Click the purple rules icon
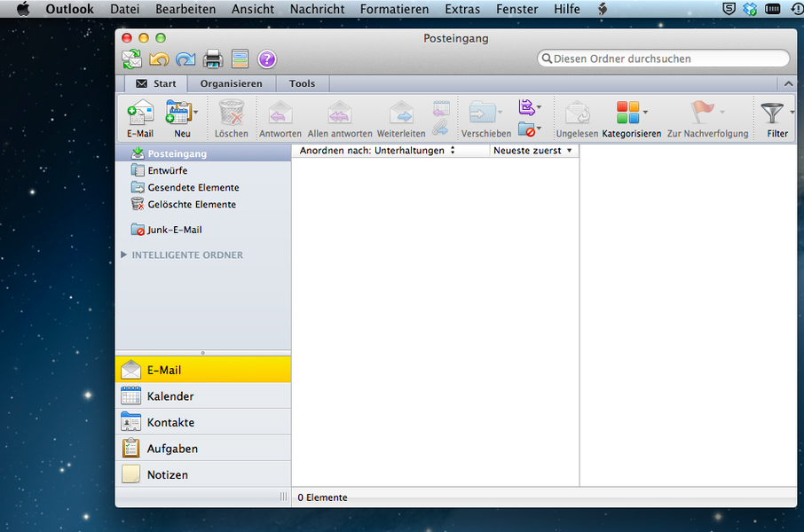This screenshot has width=804, height=532. pyautogui.click(x=526, y=107)
